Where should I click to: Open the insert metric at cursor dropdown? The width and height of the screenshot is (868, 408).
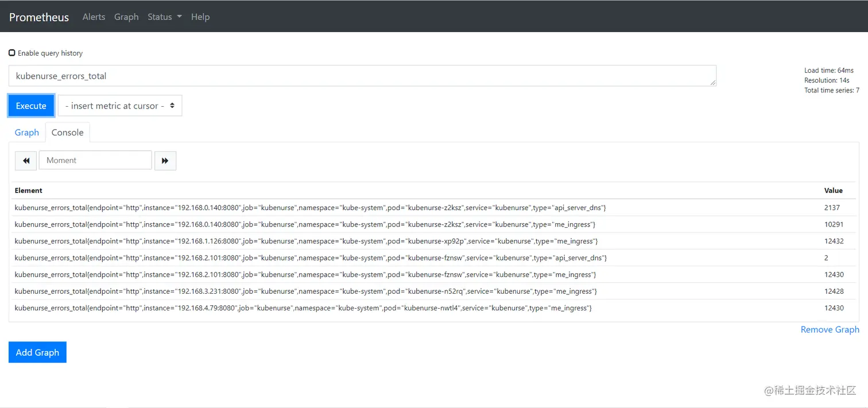coord(120,106)
